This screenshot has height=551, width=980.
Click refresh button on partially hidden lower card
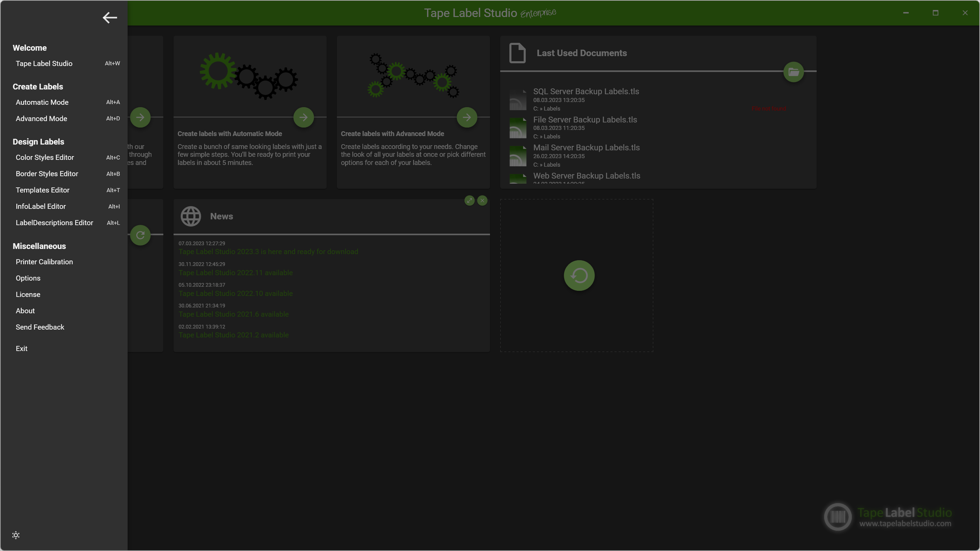[141, 235]
